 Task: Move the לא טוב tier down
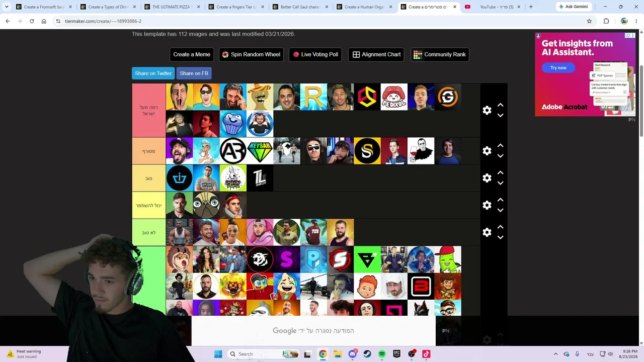coord(500,237)
